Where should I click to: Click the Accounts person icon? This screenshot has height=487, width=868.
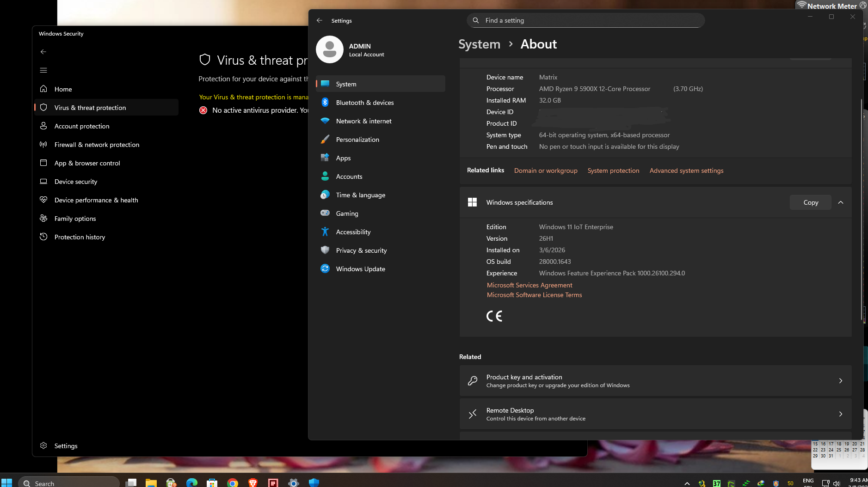325,176
